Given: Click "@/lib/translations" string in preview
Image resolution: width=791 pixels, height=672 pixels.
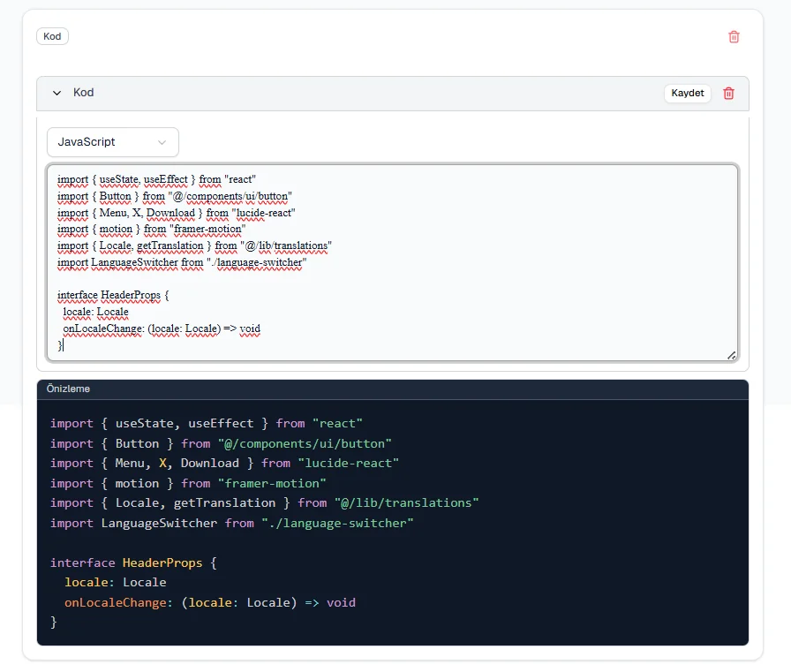Looking at the screenshot, I should tap(407, 503).
